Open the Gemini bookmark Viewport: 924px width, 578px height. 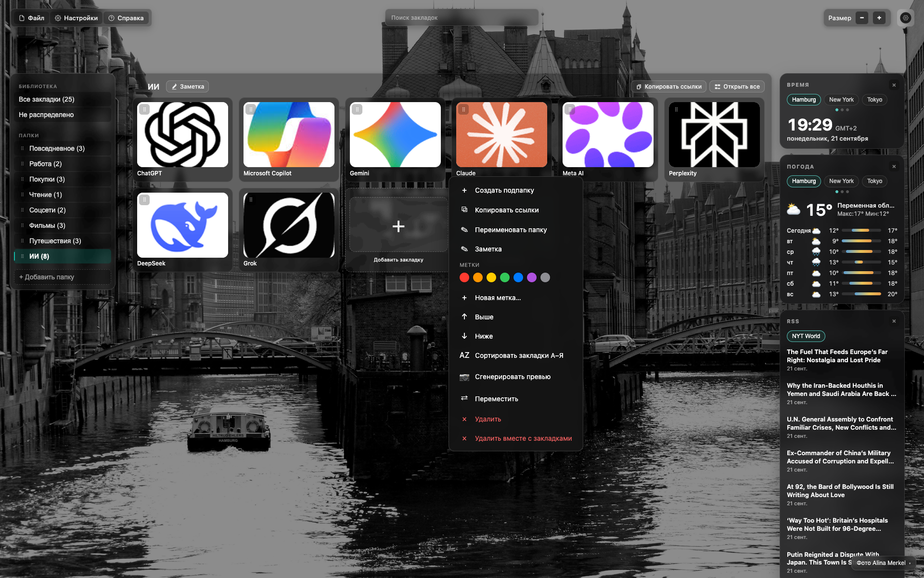coord(395,134)
